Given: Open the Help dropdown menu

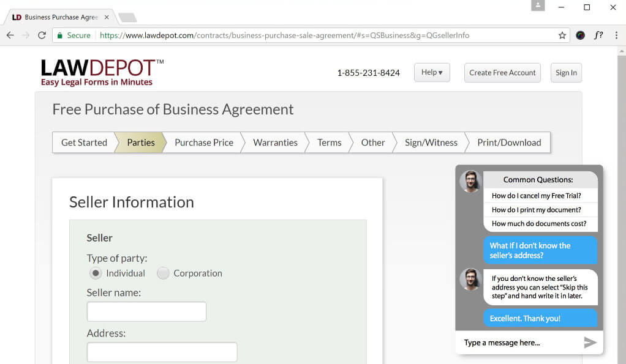Looking at the screenshot, I should tap(432, 72).
